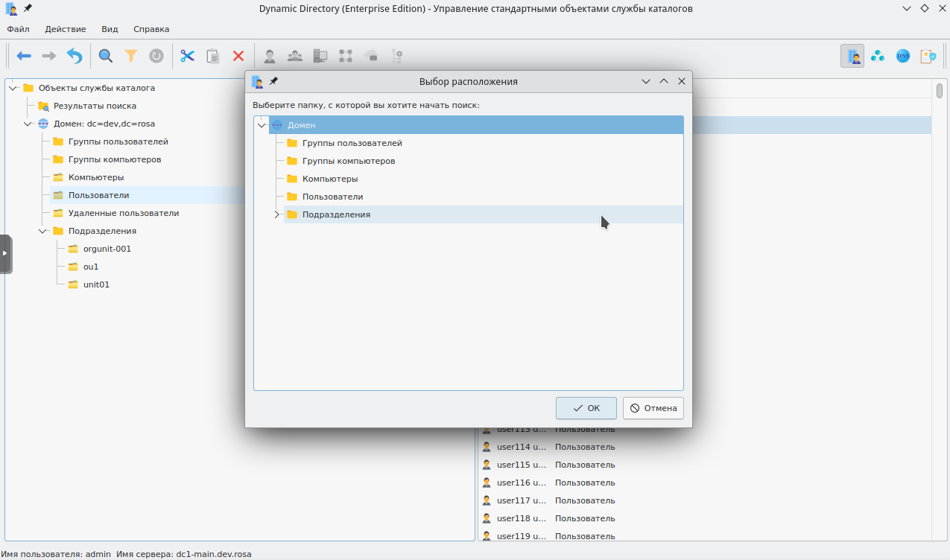Click the three-cubes sites icon in toolbar
Viewport: 950px width, 560px height.
(878, 56)
